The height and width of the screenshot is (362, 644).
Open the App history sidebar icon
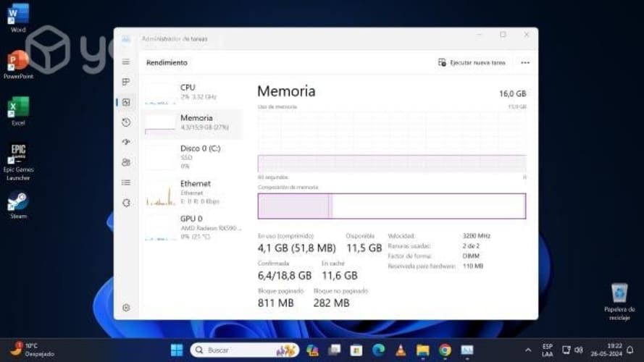tap(126, 122)
